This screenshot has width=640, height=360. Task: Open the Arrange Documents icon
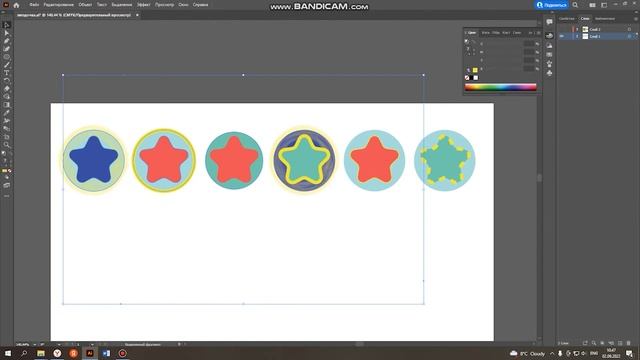[592, 5]
